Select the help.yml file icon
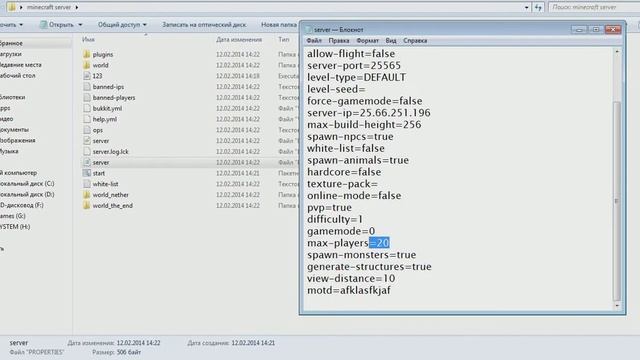This screenshot has height=360, width=640. pyautogui.click(x=87, y=119)
